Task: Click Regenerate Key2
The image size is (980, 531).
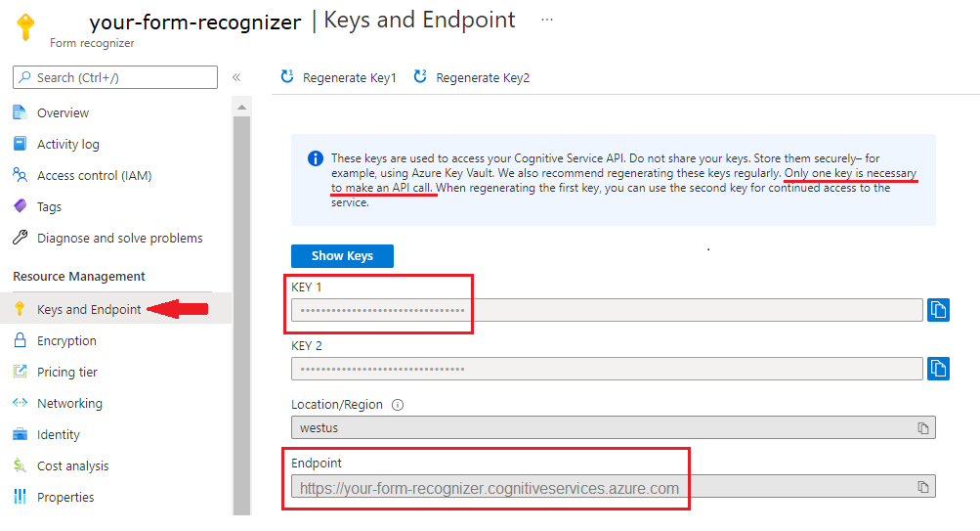Action: (472, 77)
